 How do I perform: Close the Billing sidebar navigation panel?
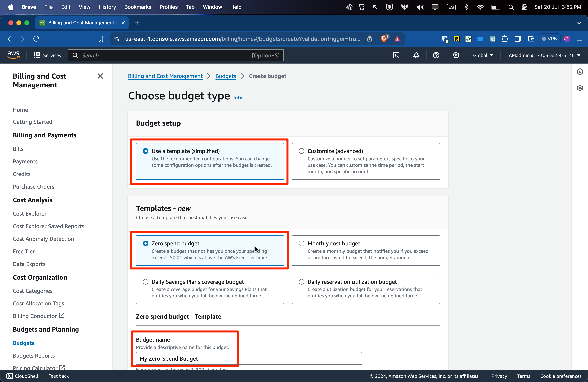pos(100,76)
